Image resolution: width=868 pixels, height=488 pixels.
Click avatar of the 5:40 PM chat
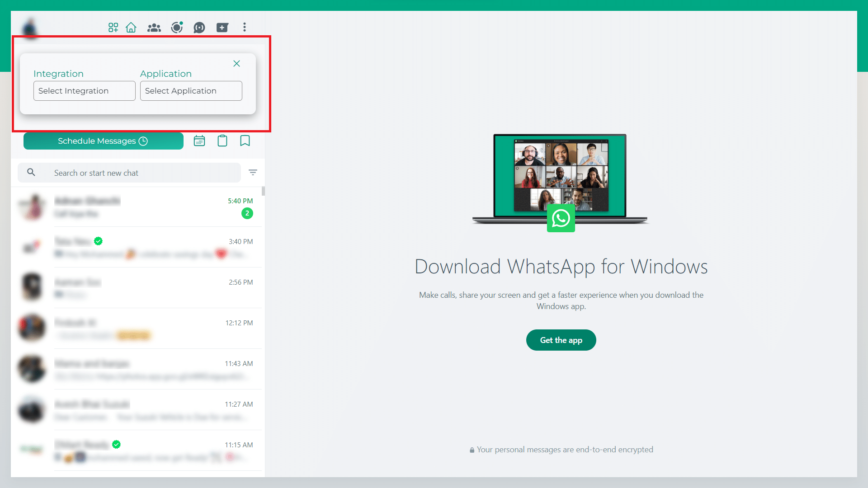(32, 207)
